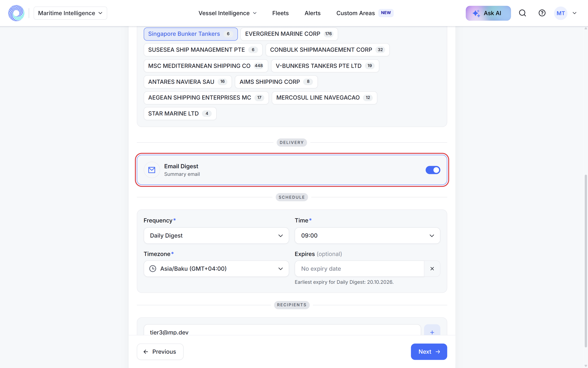Select the ANTARES NAVIERA SAU chip

188,82
